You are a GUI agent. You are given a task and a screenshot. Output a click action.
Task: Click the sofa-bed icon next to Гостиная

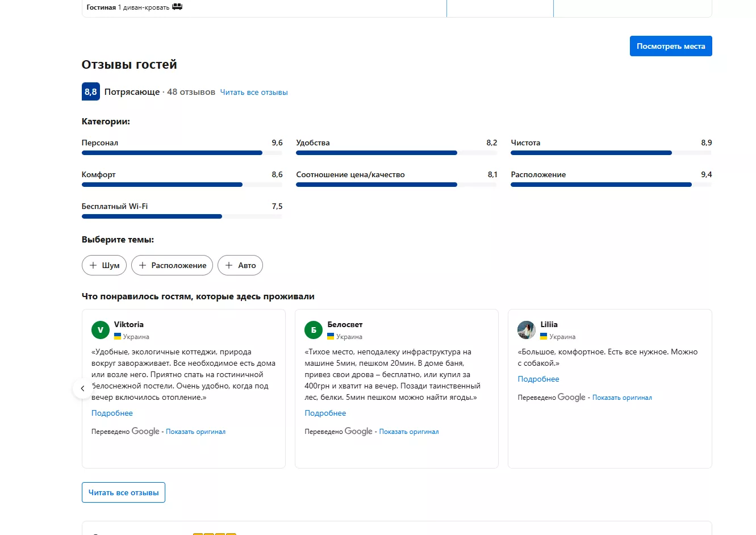click(x=177, y=7)
